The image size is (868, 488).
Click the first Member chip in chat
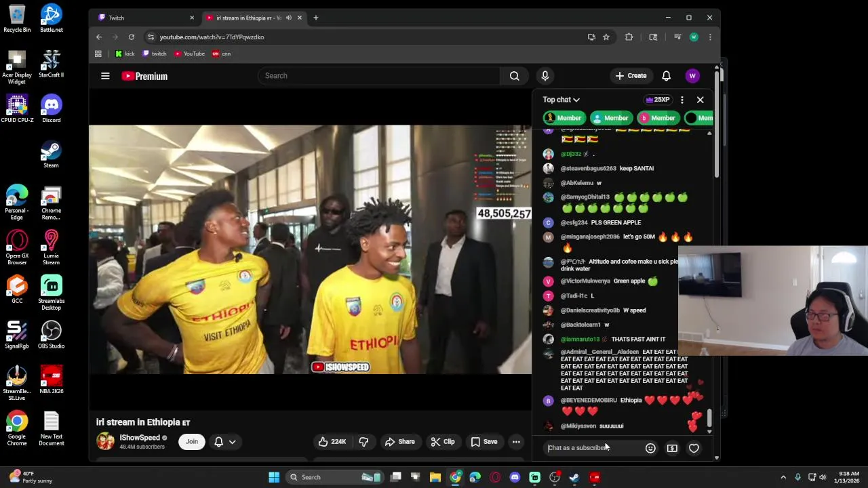(x=564, y=118)
